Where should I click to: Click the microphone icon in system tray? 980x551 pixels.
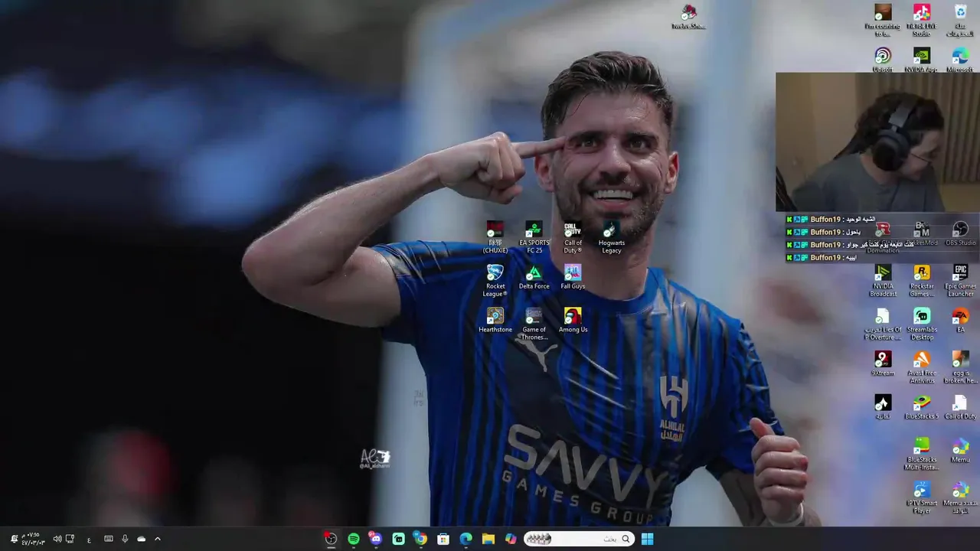[125, 539]
